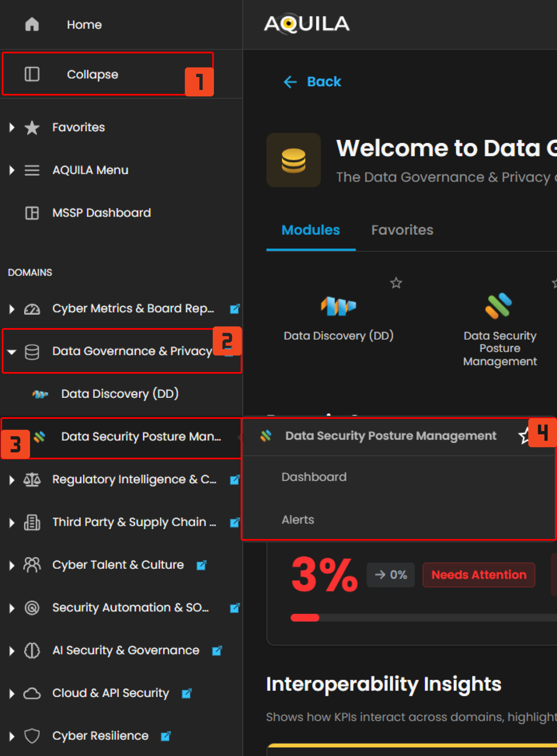The image size is (557, 756).
Task: Click the Collapse label in sidebar
Action: [x=93, y=74]
